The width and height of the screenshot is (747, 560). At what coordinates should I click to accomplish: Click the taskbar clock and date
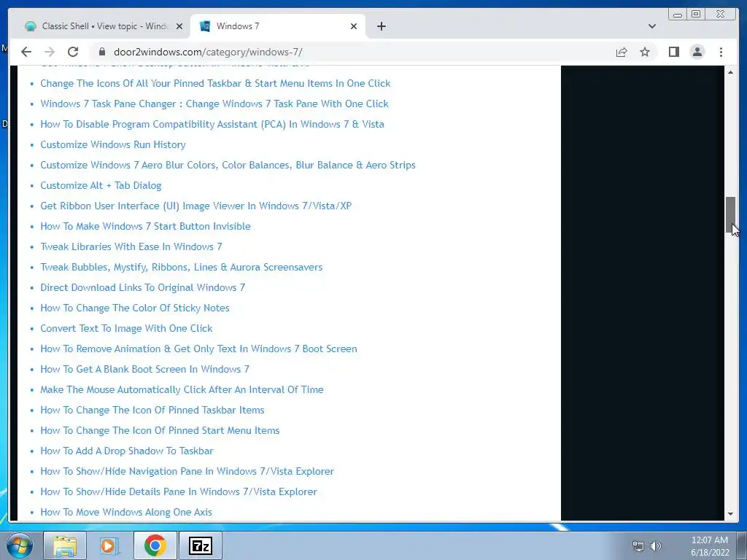(710, 546)
